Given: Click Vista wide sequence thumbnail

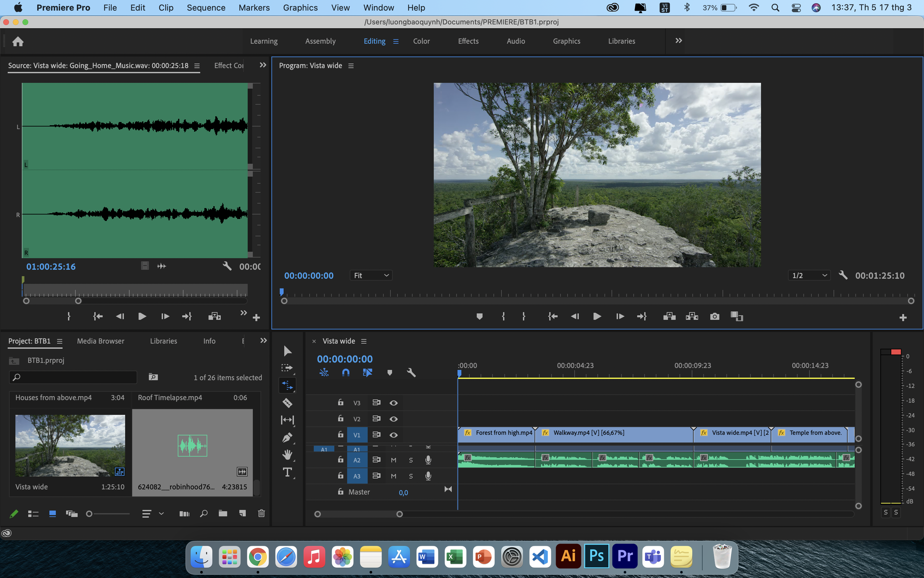Looking at the screenshot, I should click(70, 446).
